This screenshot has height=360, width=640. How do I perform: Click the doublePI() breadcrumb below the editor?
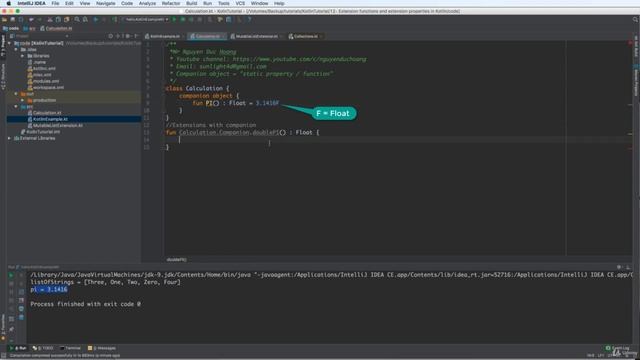(176, 260)
